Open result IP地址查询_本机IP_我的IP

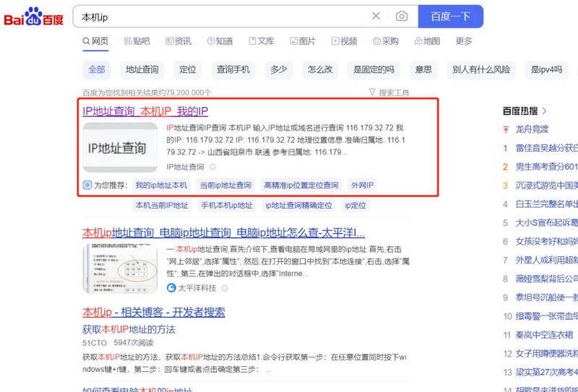(145, 111)
